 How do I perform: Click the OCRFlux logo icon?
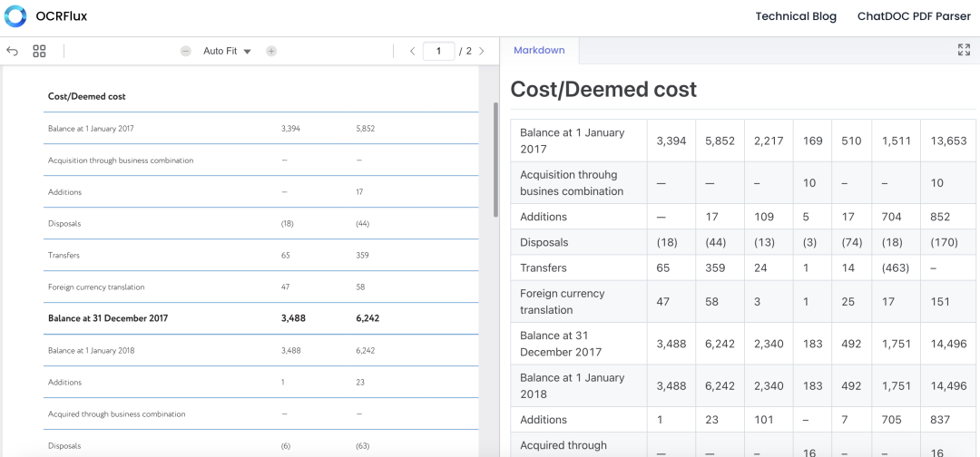(15, 16)
